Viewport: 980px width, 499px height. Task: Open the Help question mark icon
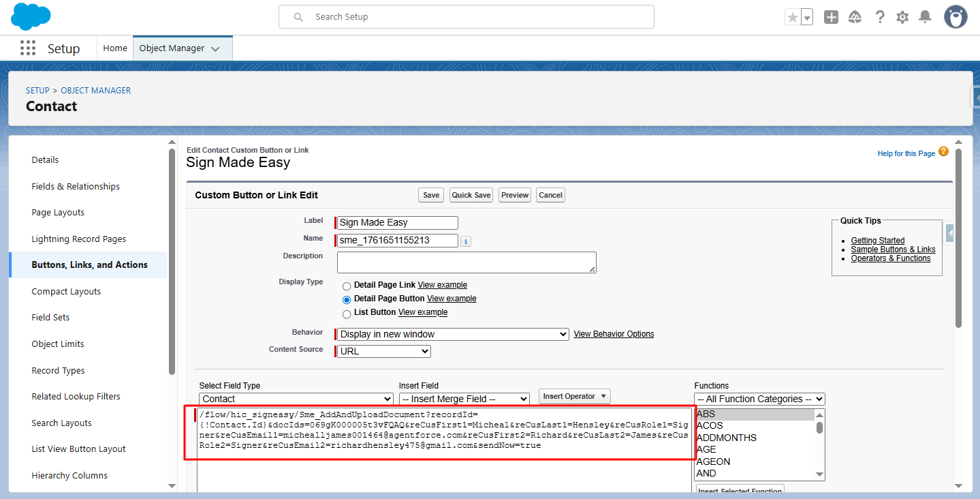tap(880, 17)
